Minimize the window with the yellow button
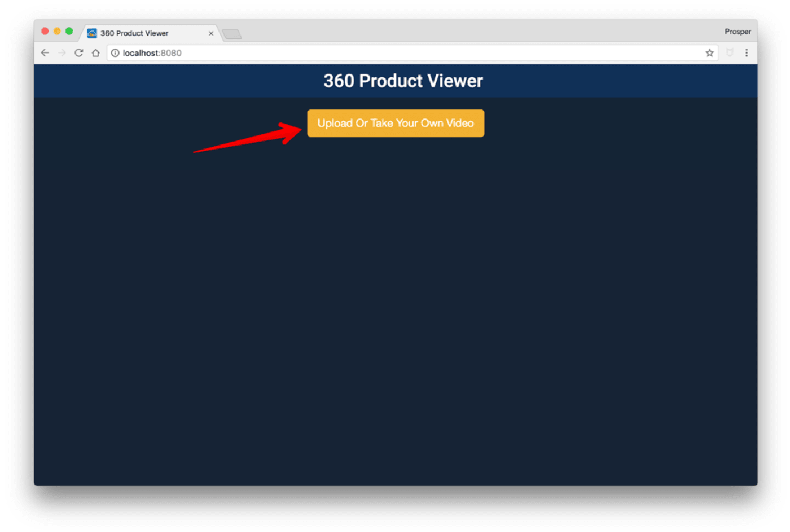 (x=57, y=31)
